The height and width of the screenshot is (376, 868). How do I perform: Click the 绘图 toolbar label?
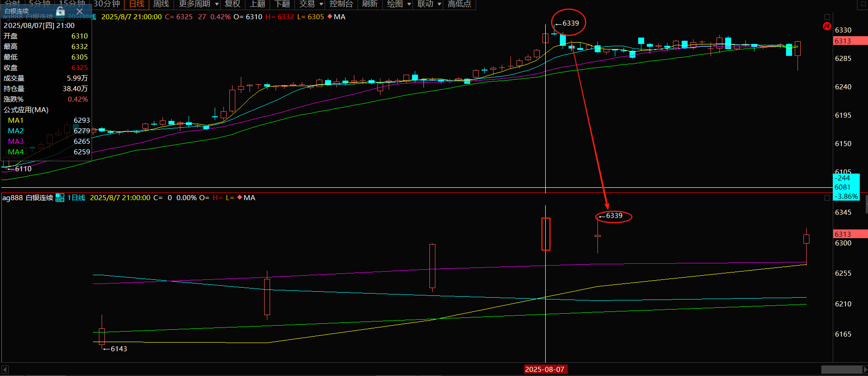click(395, 4)
